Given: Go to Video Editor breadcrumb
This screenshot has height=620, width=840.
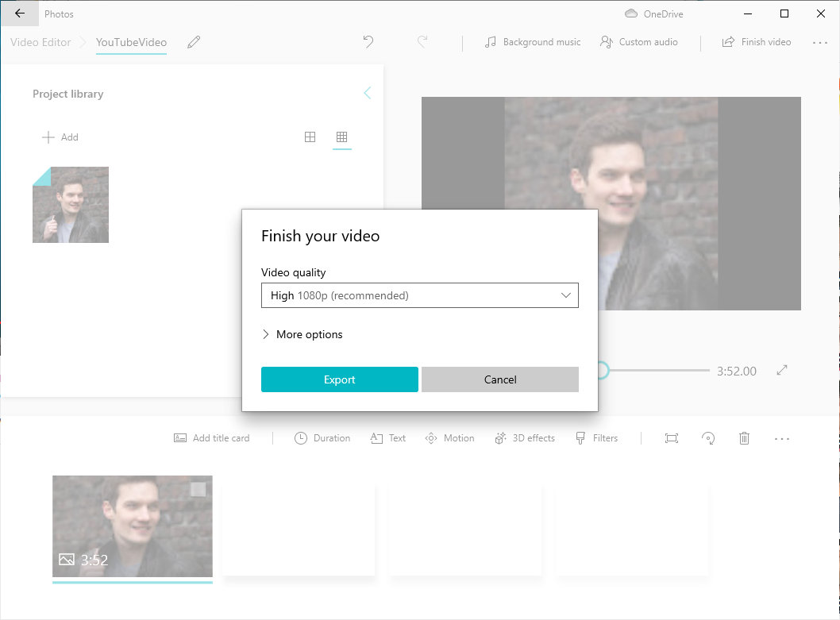Looking at the screenshot, I should click(x=40, y=42).
